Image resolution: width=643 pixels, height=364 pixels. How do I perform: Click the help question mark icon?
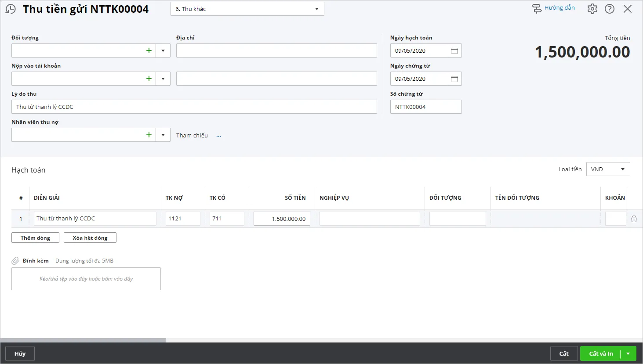(x=609, y=9)
